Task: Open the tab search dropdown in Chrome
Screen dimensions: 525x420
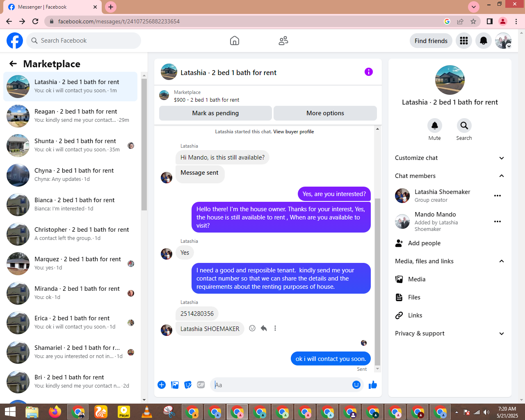Action: (474, 7)
